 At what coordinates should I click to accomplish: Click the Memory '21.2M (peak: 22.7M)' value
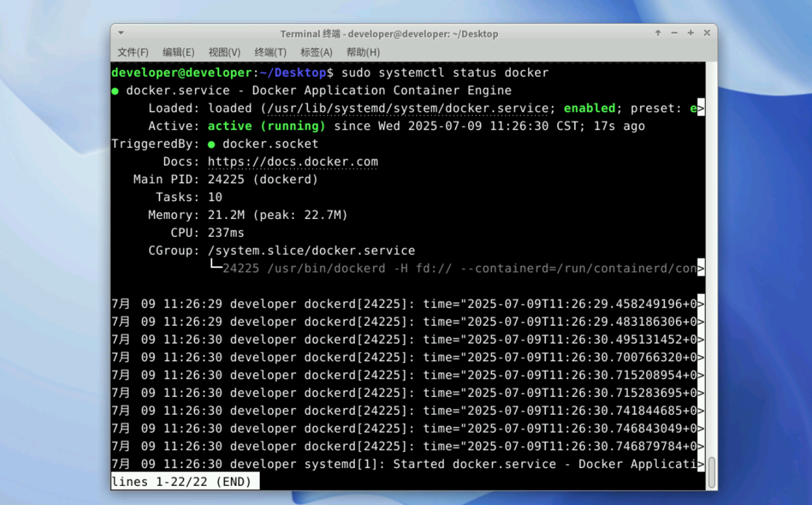[278, 215]
